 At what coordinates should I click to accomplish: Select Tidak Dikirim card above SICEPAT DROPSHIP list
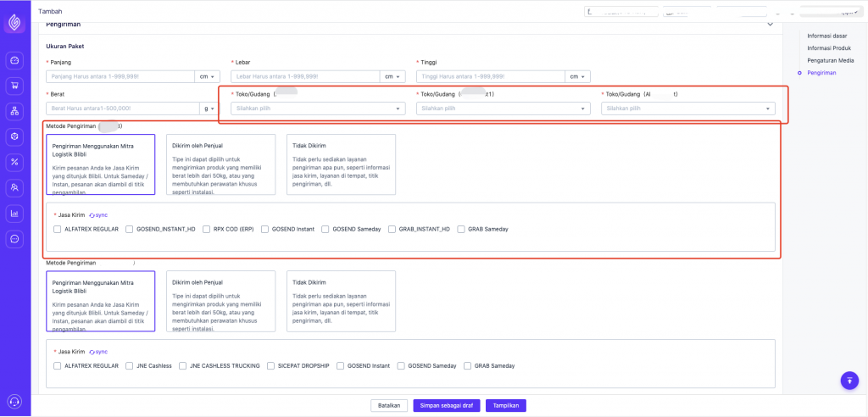coord(341,301)
